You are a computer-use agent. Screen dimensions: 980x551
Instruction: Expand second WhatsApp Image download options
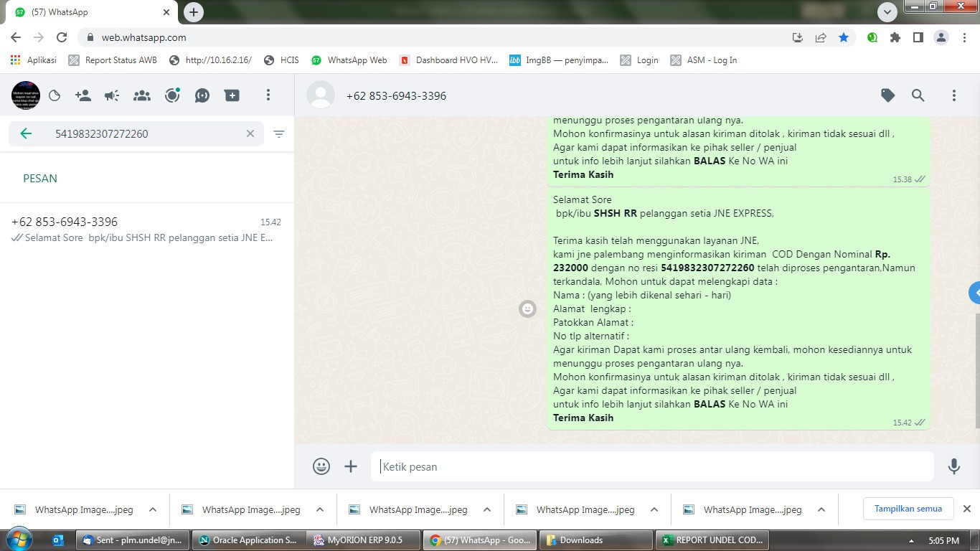(320, 509)
